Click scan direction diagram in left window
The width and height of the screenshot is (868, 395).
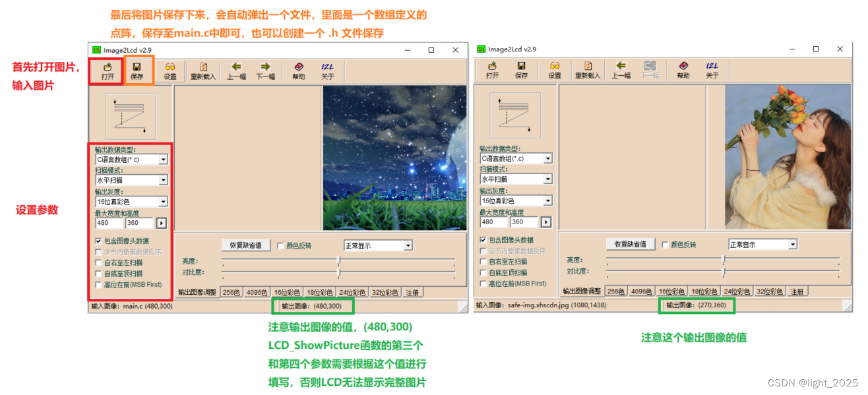[x=131, y=117]
